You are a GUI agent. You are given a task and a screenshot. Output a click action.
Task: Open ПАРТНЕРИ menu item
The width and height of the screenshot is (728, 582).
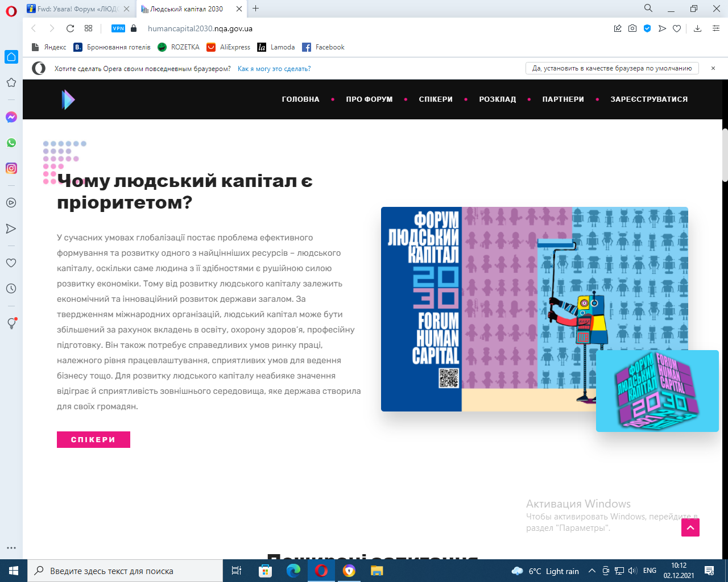click(x=563, y=99)
